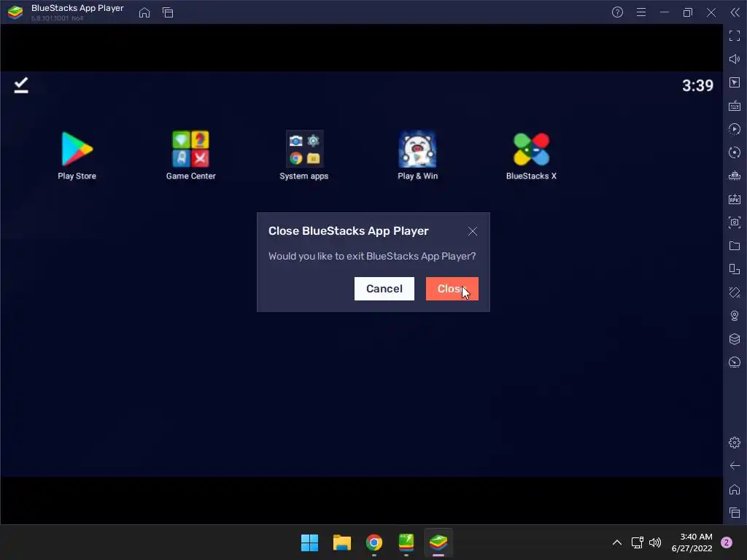The image size is (747, 560).
Task: Open recent apps icon at the sidebar bottom
Action: click(x=735, y=513)
